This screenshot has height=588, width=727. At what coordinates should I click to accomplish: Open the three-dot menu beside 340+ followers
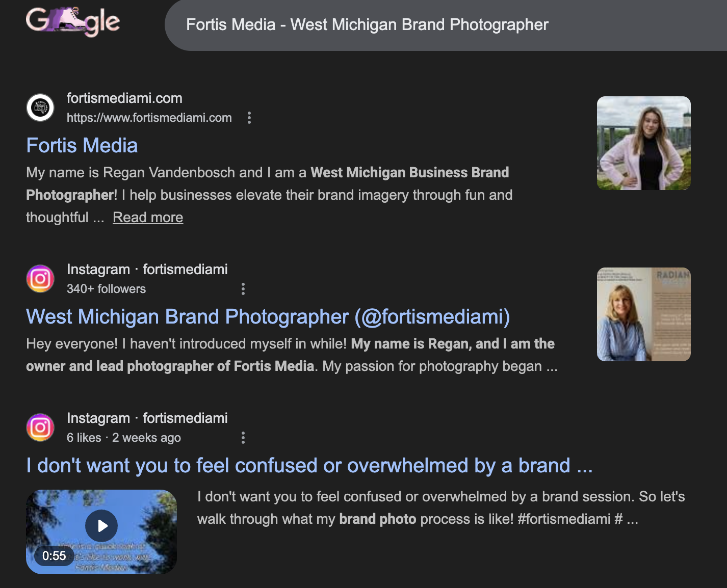[x=243, y=289]
